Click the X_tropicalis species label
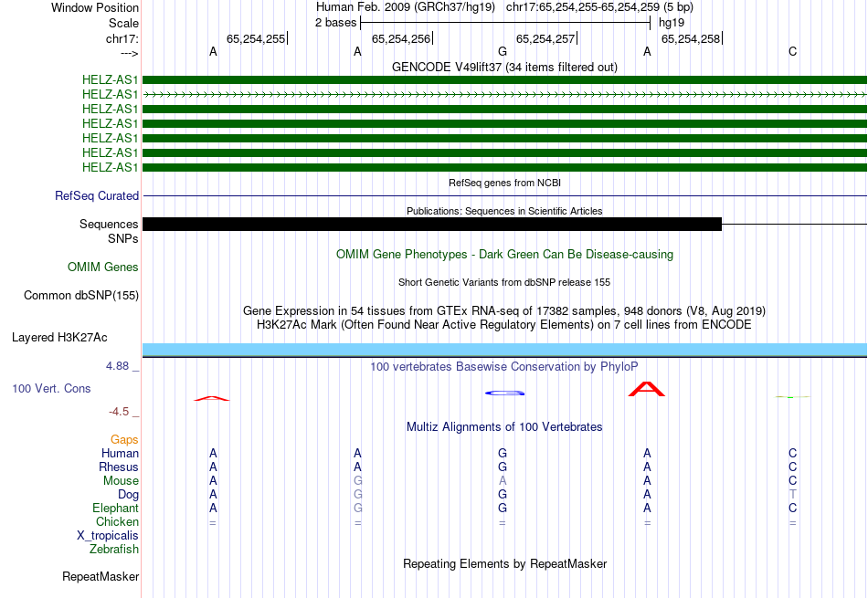Screen dimensions: 868x598 coord(108,536)
